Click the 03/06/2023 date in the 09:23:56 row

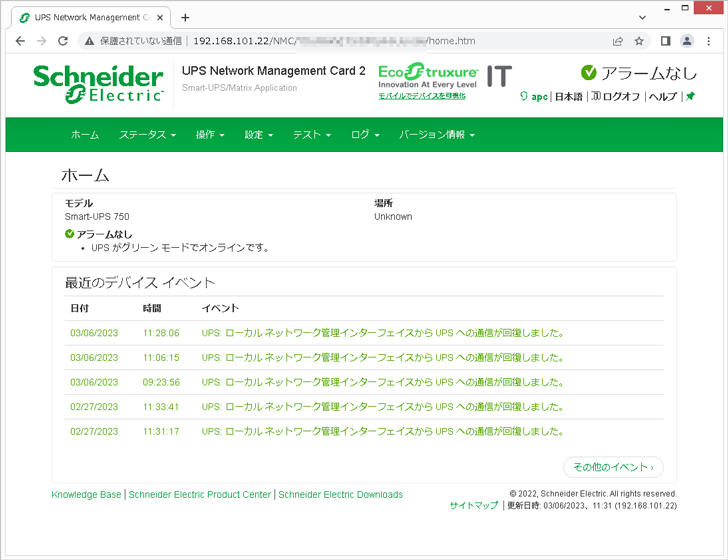(x=94, y=382)
